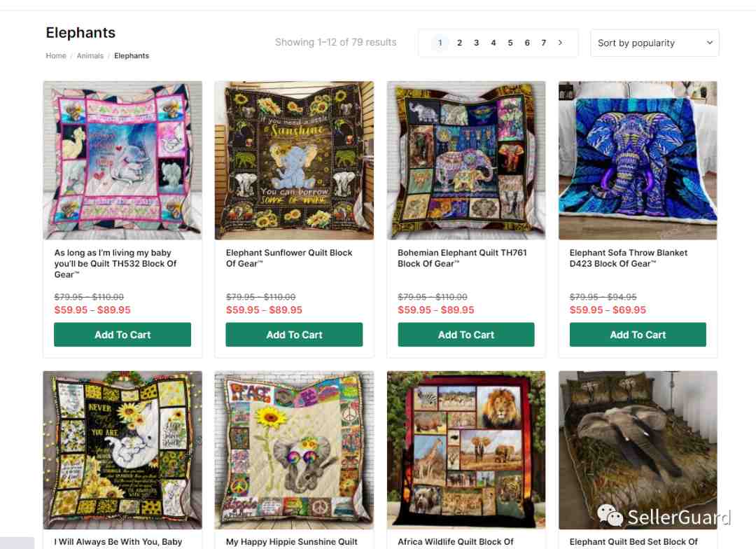Open results page 7
The width and height of the screenshot is (756, 549).
(x=543, y=43)
